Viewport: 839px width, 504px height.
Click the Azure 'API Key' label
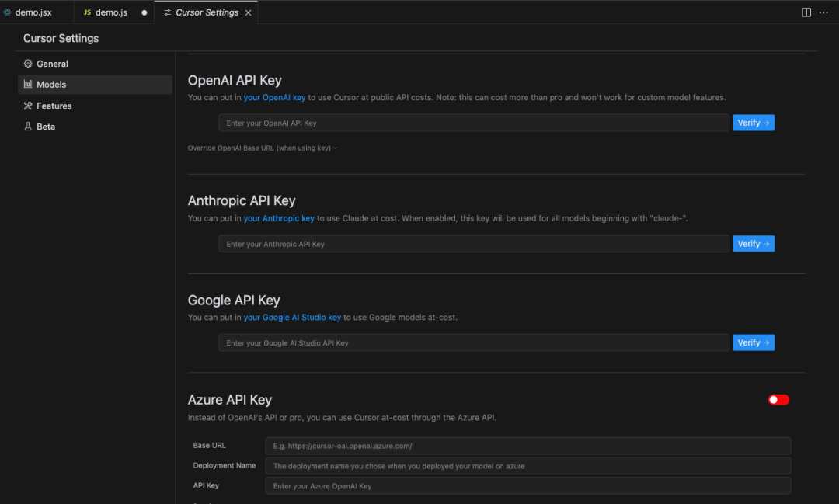pyautogui.click(x=206, y=485)
